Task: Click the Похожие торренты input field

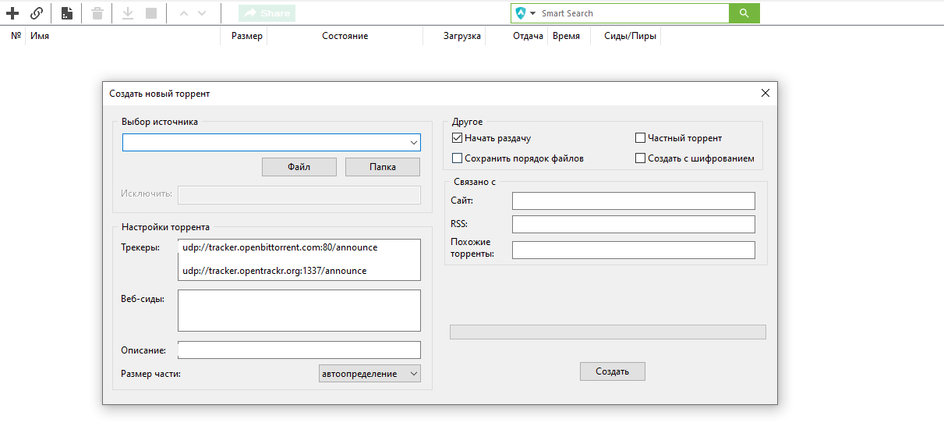Action: (x=633, y=250)
